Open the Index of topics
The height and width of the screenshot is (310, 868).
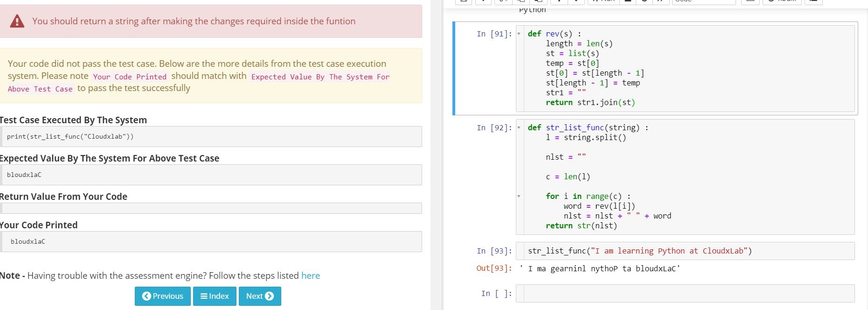point(215,296)
